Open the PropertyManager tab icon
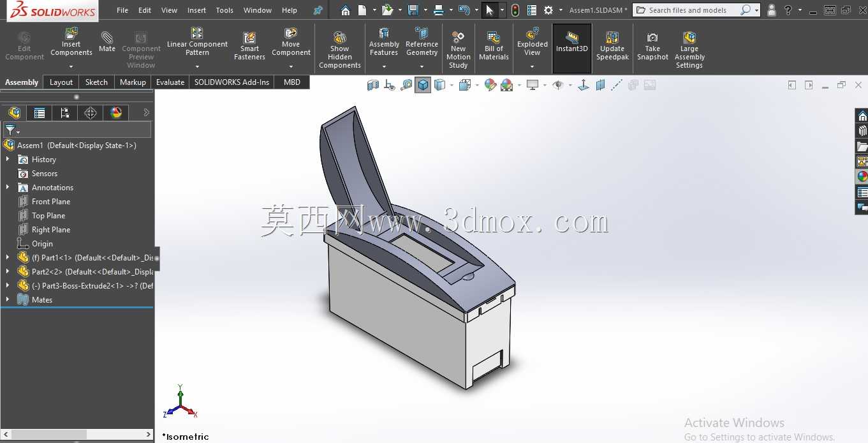Screen dimensions: 868x443 [x=40, y=113]
